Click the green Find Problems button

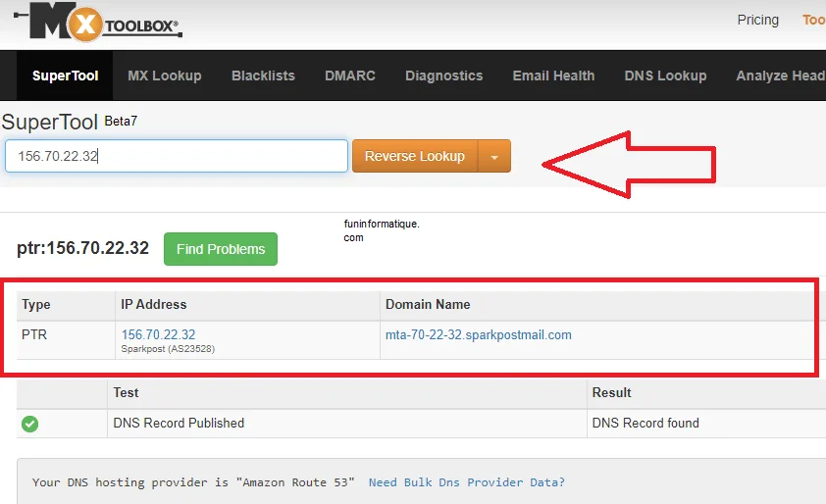click(221, 249)
